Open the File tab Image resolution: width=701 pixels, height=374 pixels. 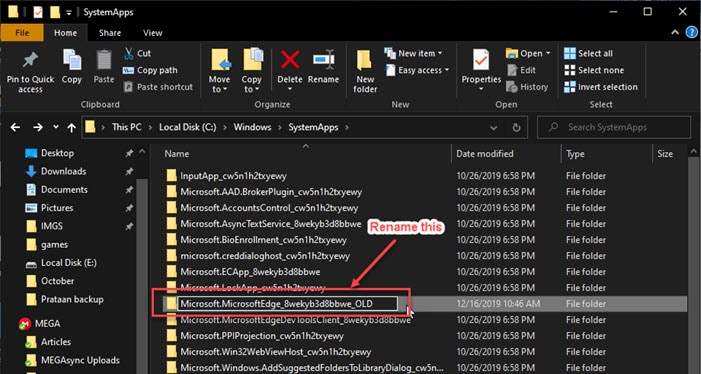(x=22, y=33)
